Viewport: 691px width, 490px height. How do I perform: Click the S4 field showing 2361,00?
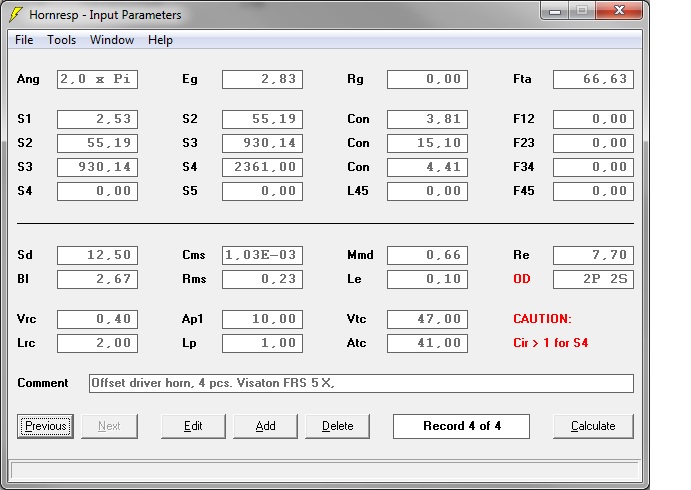262,167
